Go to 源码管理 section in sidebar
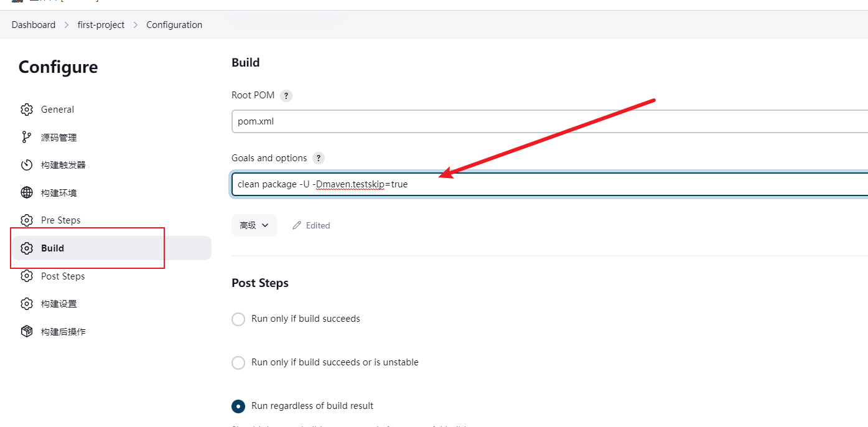The height and width of the screenshot is (427, 868). pos(58,138)
